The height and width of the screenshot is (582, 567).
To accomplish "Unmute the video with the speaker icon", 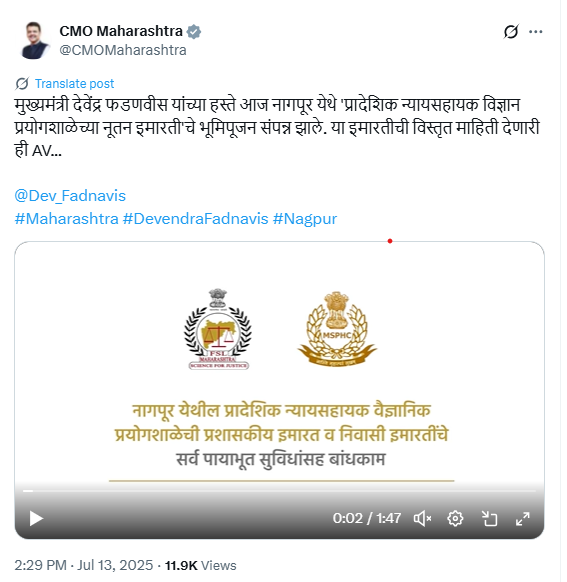I will tap(422, 519).
